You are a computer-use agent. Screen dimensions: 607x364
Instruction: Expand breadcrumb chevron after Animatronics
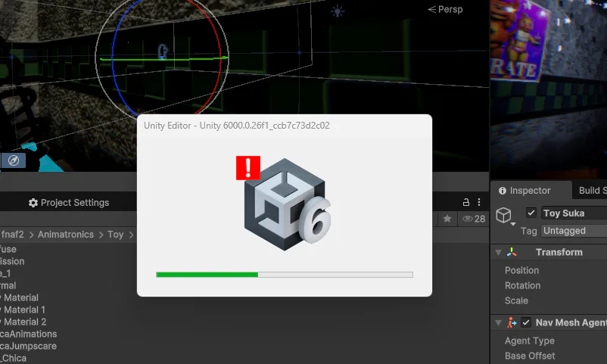point(101,235)
